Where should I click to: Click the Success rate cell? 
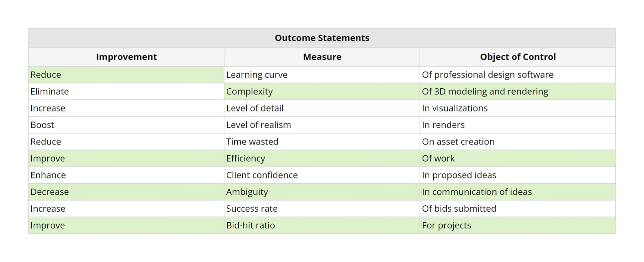252,209
